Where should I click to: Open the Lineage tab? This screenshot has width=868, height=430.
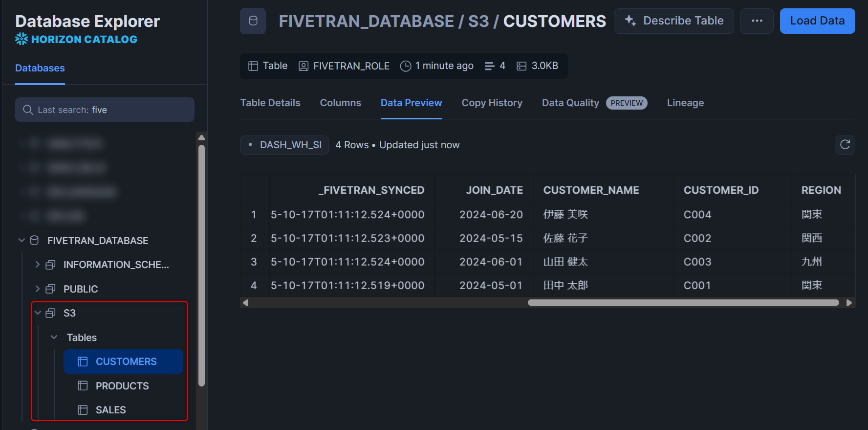pos(685,103)
